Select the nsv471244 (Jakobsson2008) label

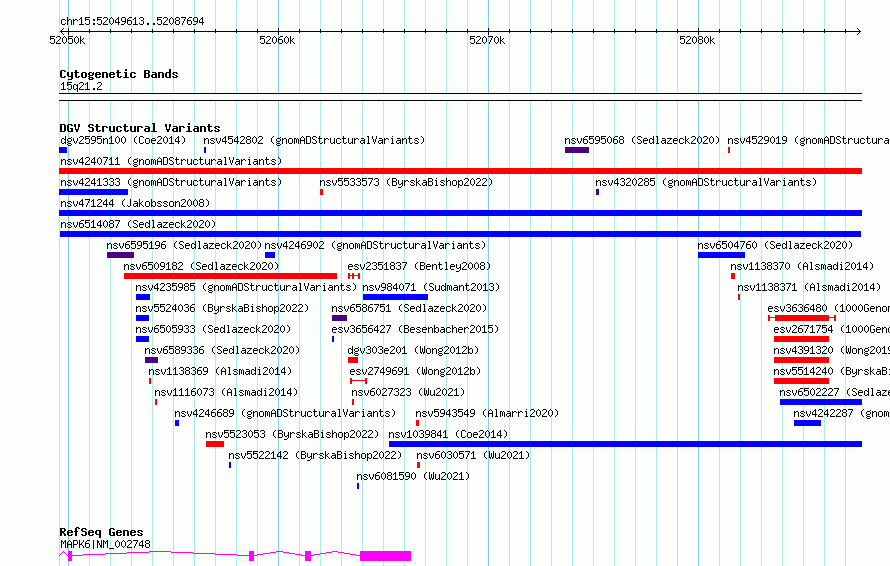[x=135, y=203]
